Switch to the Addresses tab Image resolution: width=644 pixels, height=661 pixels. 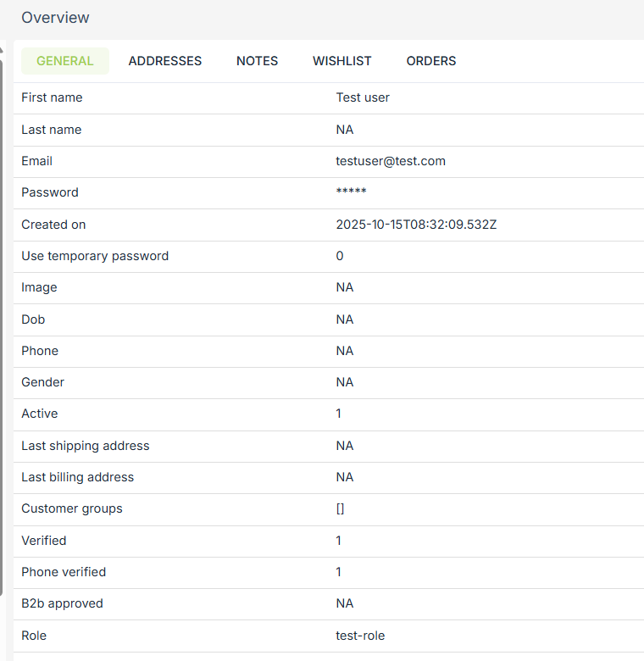(165, 61)
